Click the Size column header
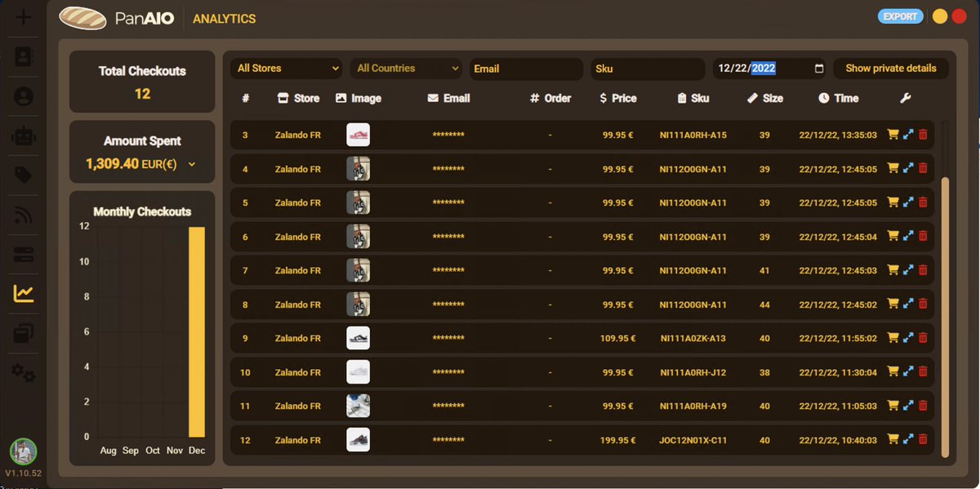 tap(765, 98)
